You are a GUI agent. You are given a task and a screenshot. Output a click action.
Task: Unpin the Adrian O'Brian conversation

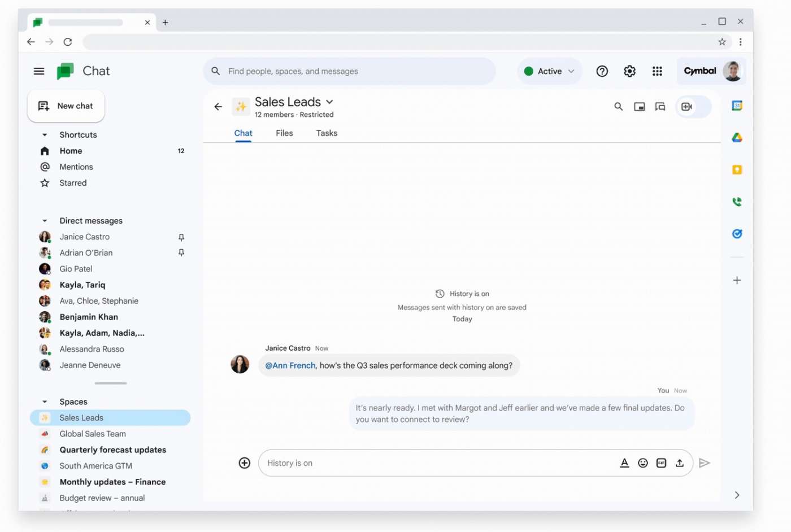181,253
